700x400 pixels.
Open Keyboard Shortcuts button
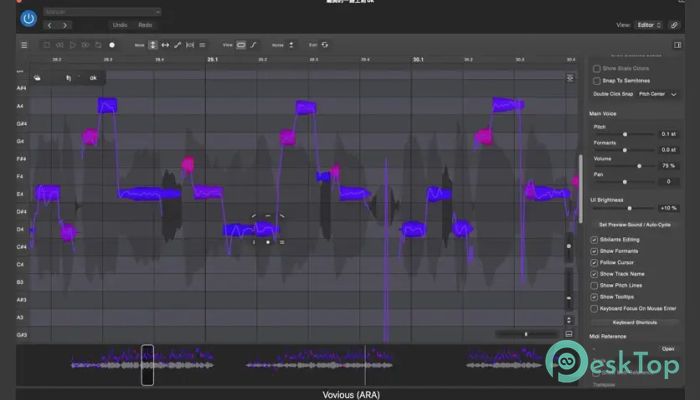coord(635,322)
